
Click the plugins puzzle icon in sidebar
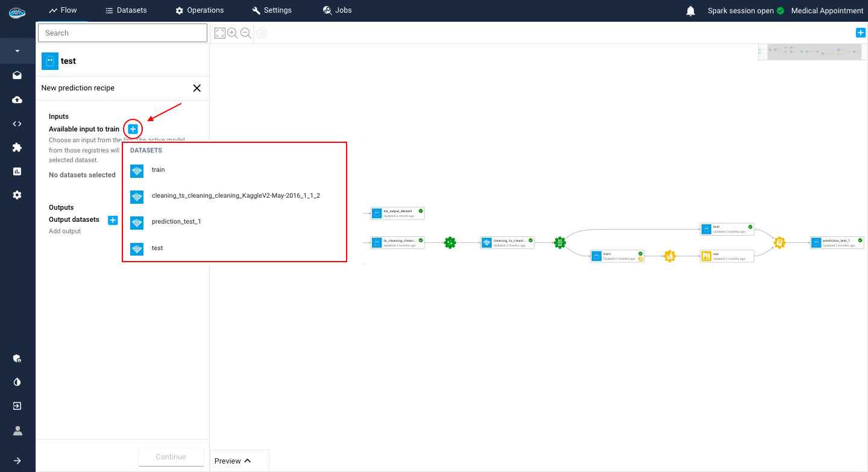point(17,147)
